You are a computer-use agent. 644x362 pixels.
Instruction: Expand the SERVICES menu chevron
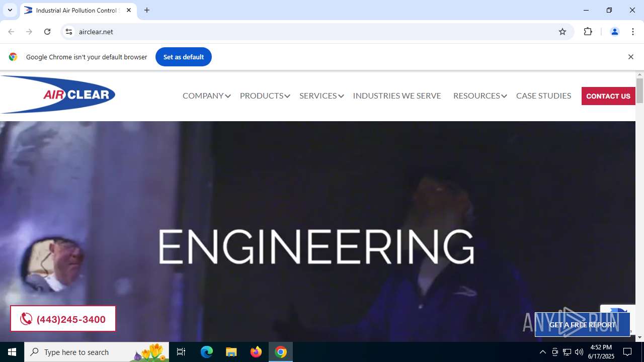(341, 96)
